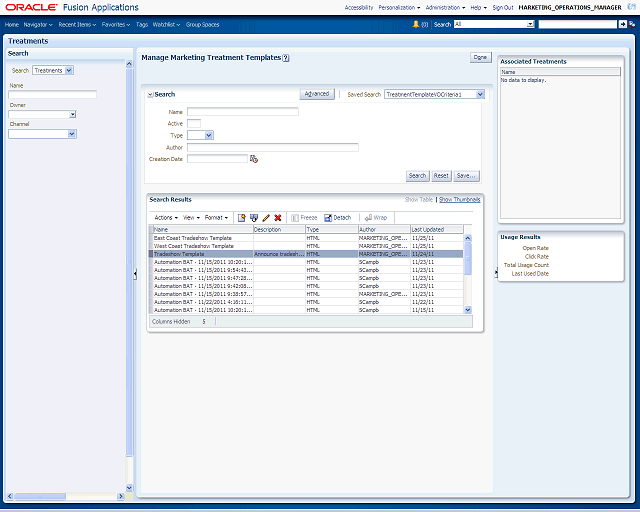Click the Tags link
640x512 pixels.
point(142,24)
